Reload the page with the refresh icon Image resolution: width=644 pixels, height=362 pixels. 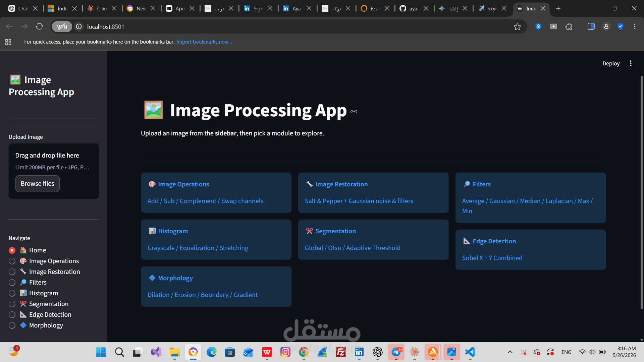[x=39, y=26]
